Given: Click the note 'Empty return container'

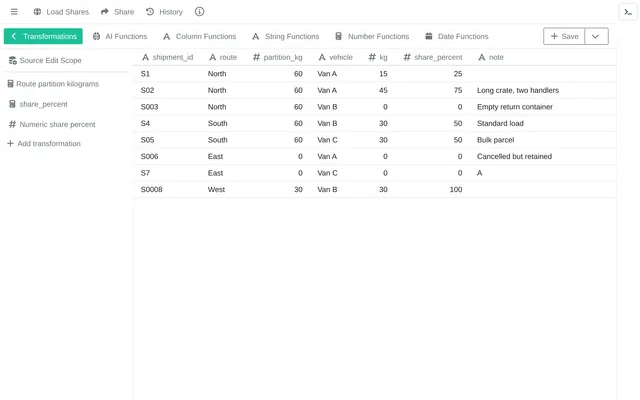Looking at the screenshot, I should click(x=515, y=107).
